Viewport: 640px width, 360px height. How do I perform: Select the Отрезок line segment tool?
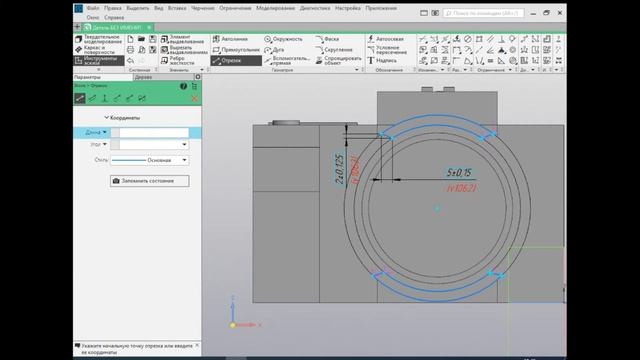coord(236,60)
